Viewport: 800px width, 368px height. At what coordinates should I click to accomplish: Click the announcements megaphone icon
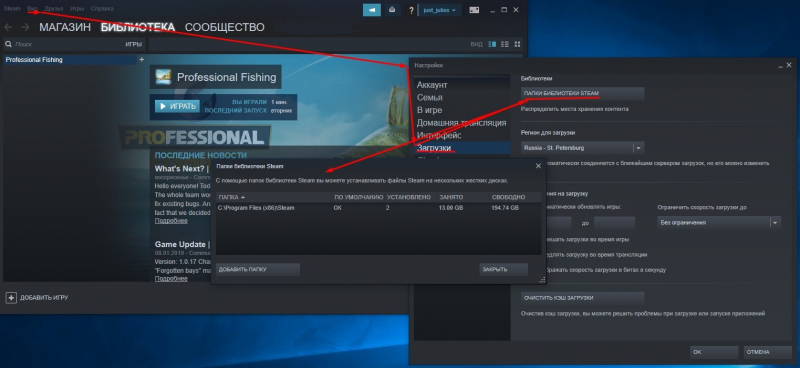371,10
